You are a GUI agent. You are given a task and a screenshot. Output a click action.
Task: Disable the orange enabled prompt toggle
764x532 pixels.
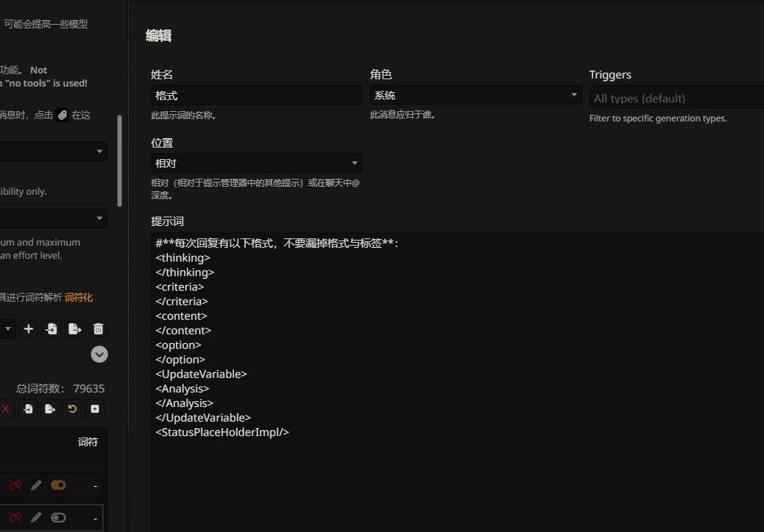[58, 485]
